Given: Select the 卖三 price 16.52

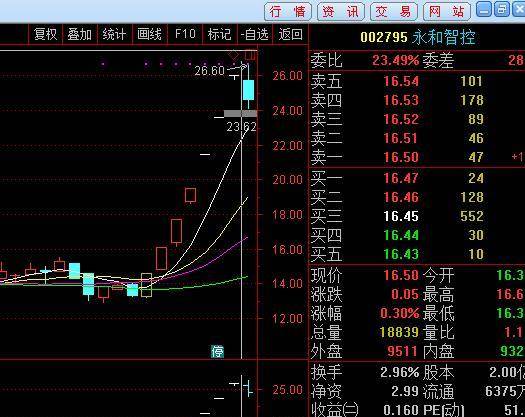Looking at the screenshot, I should [401, 119].
